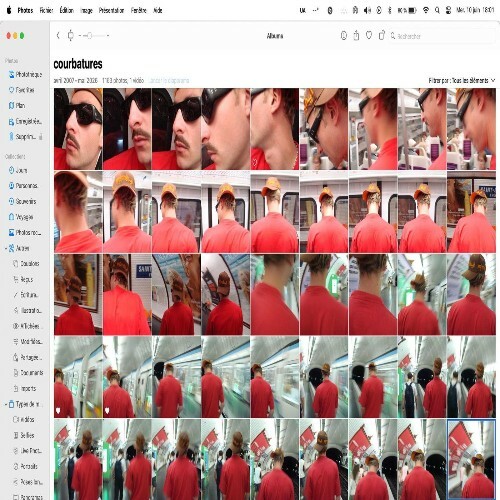Open Documents in the sidebar

[28, 373]
